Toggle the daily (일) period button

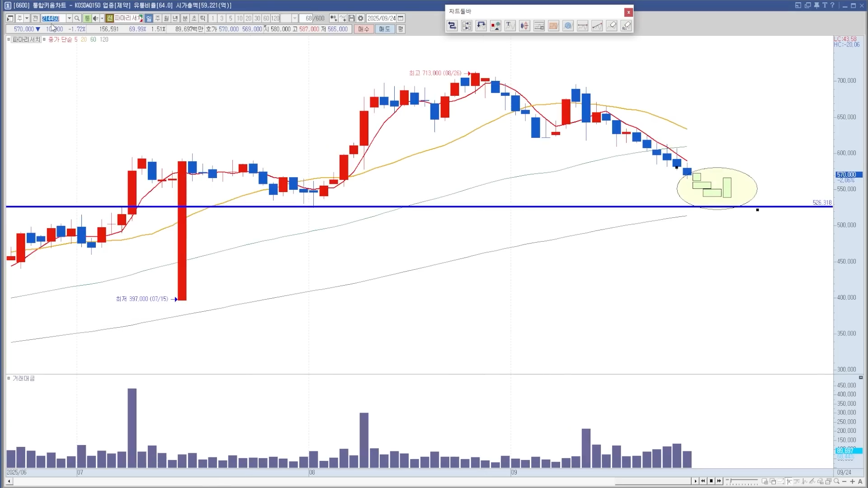[x=149, y=18]
